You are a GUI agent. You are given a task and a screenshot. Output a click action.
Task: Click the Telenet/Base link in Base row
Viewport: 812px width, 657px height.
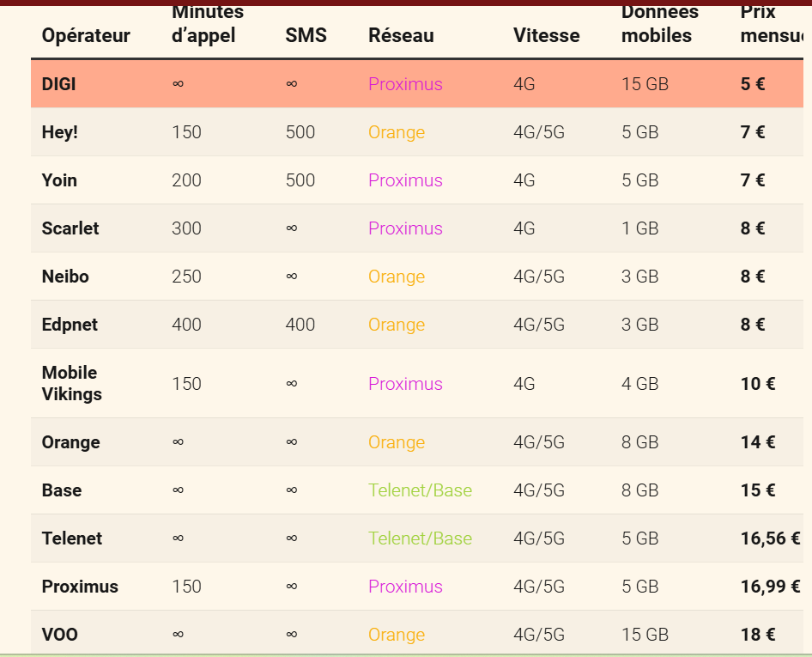tap(420, 490)
